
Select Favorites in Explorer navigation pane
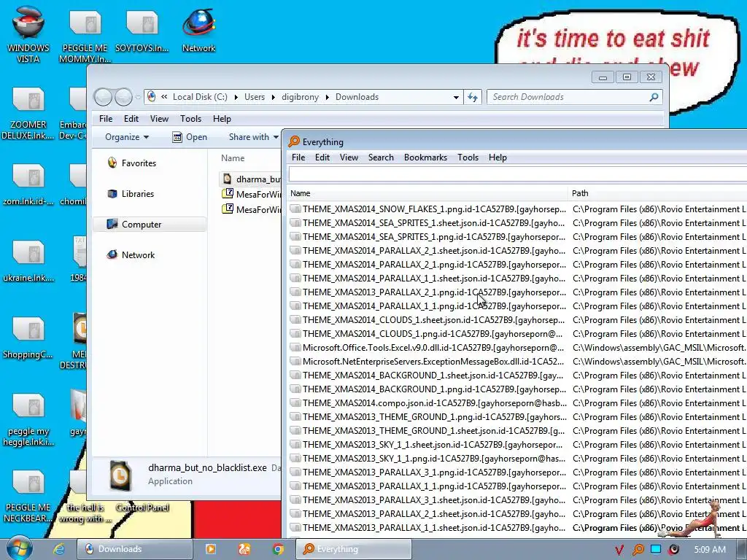(139, 163)
